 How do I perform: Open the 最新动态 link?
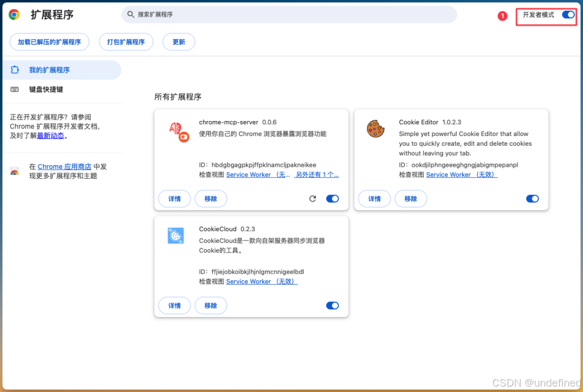tap(51, 136)
